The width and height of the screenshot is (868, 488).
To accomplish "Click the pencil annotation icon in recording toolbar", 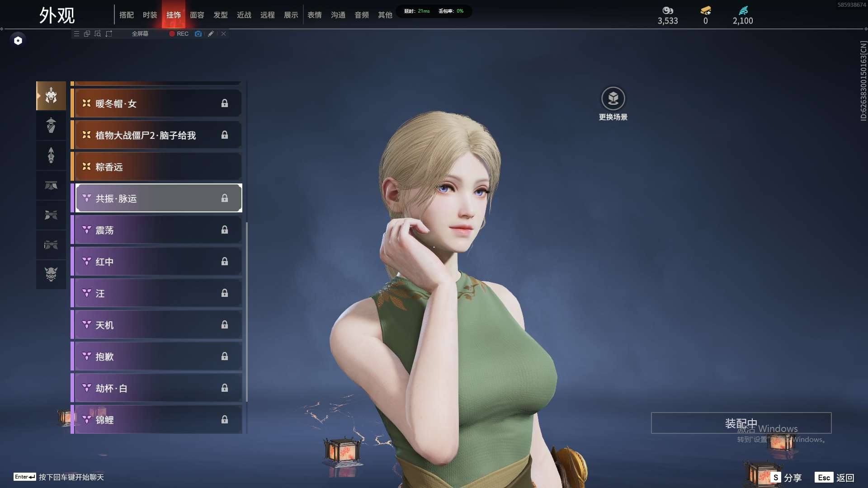I will pos(211,34).
